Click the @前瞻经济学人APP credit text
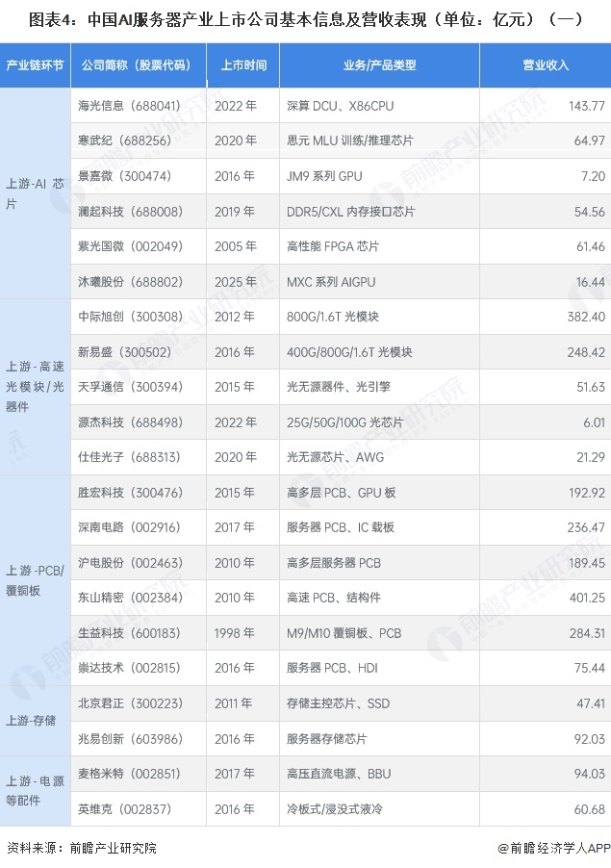 tap(554, 848)
